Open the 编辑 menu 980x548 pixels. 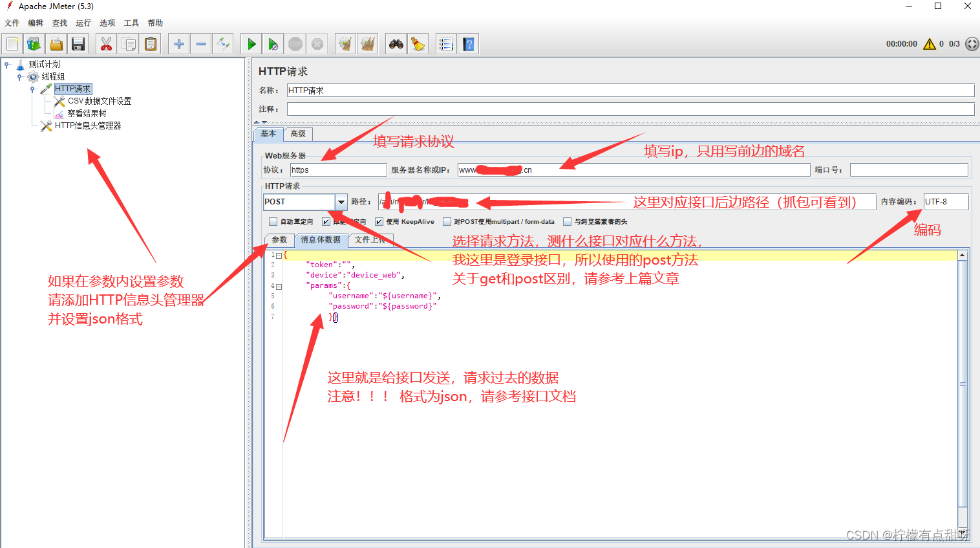click(x=36, y=23)
